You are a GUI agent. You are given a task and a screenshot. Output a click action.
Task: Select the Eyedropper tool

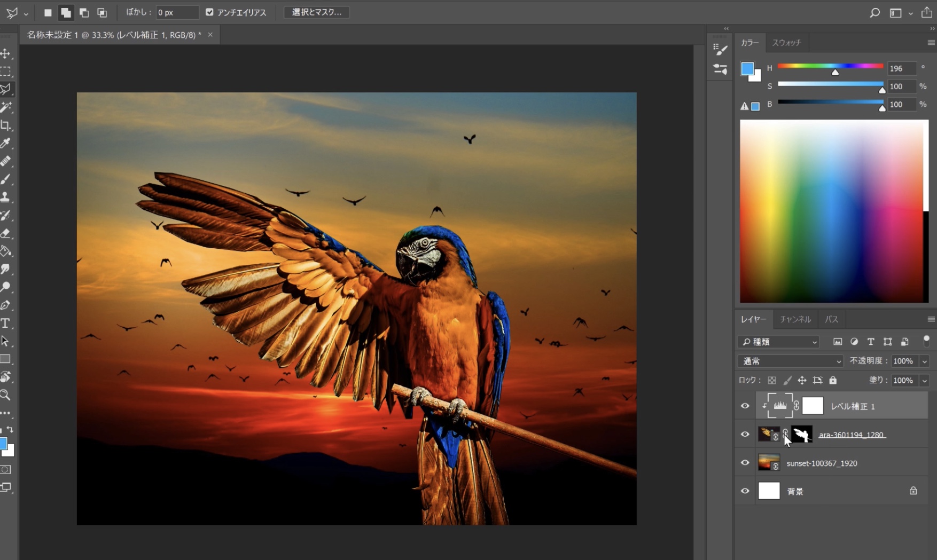click(6, 143)
